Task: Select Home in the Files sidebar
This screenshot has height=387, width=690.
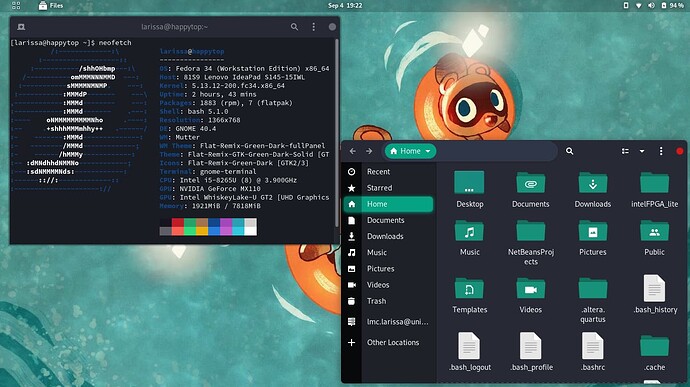Action: pos(388,204)
